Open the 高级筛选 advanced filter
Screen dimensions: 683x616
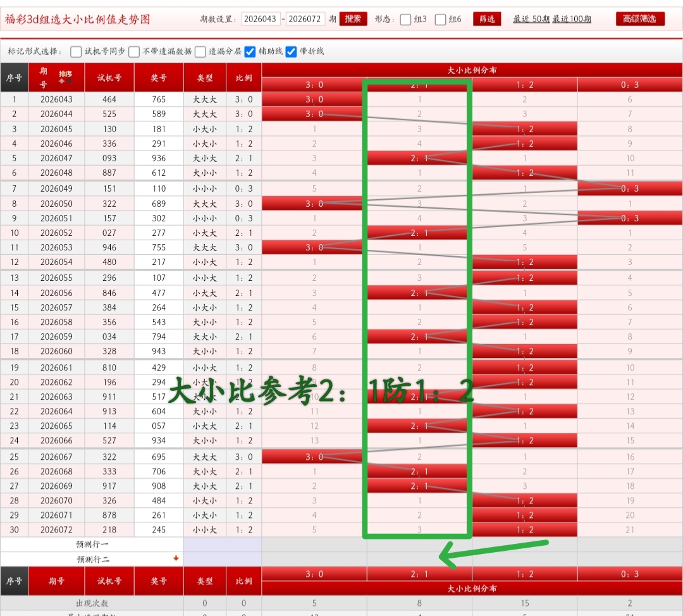(641, 18)
